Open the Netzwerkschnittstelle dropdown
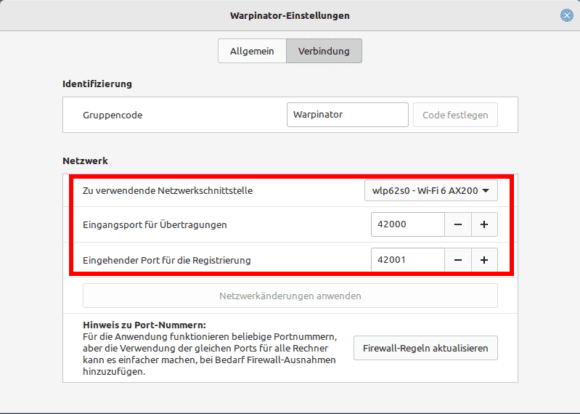This screenshot has width=580, height=414. pyautogui.click(x=431, y=191)
